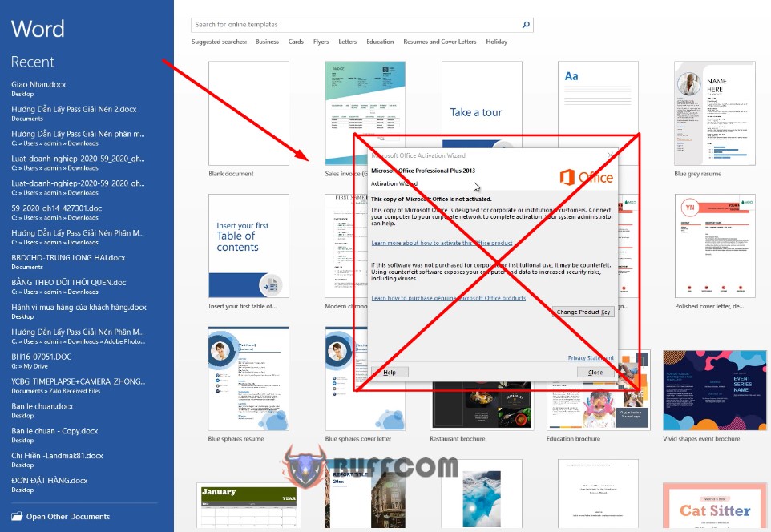771x532 pixels.
Task: Select the Business suggested search
Action: point(267,42)
